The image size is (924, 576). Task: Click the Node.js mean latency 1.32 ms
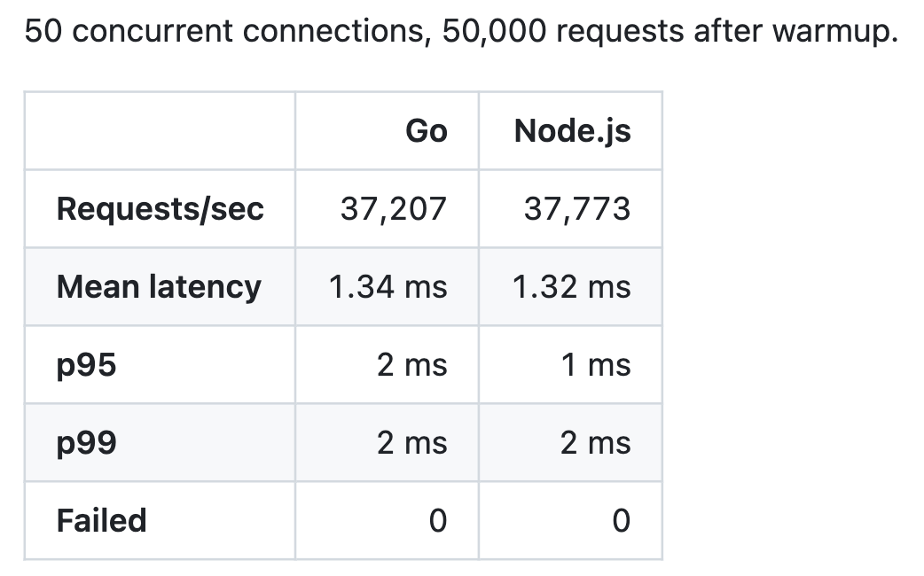pyautogui.click(x=571, y=287)
